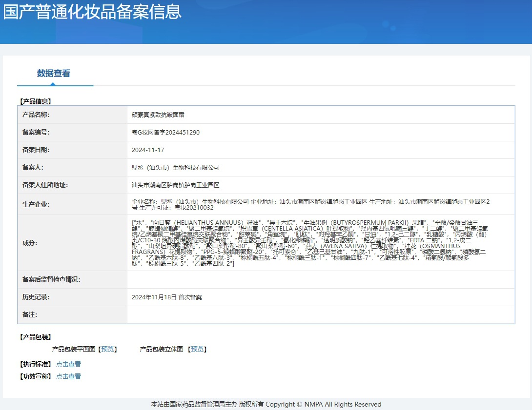Select filer name 鼎丞（汕头市）生物科技有限公司
Screen dimensions: 532x410
[x=175, y=168]
